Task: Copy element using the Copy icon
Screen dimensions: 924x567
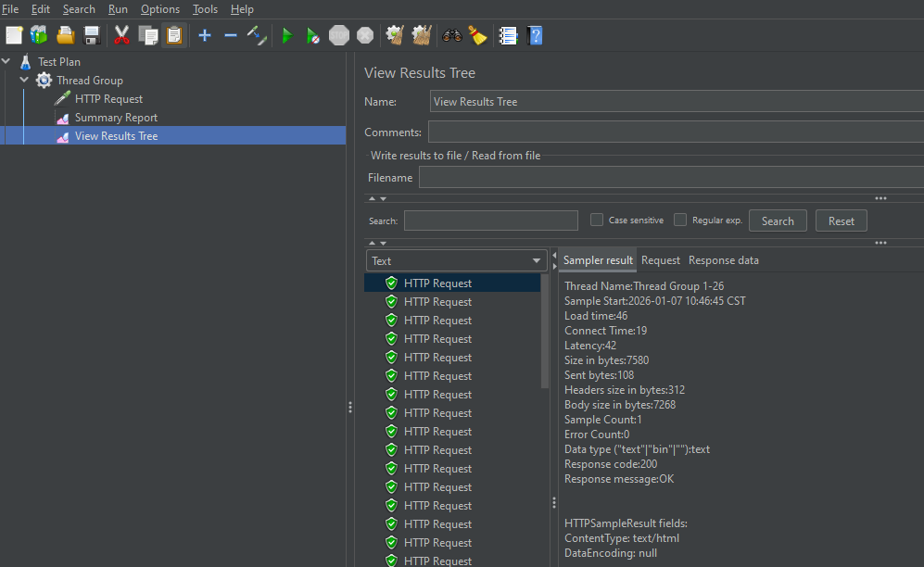Action: 148,35
